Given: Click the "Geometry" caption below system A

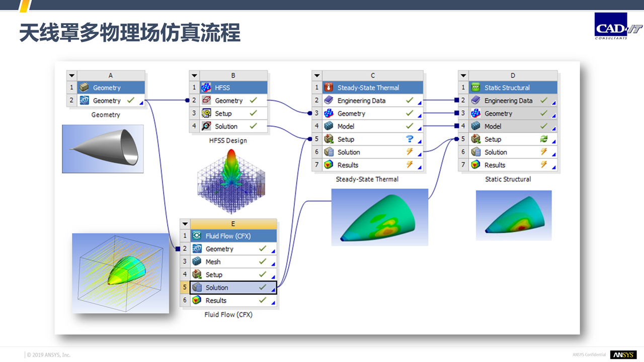Looking at the screenshot, I should pyautogui.click(x=106, y=115).
